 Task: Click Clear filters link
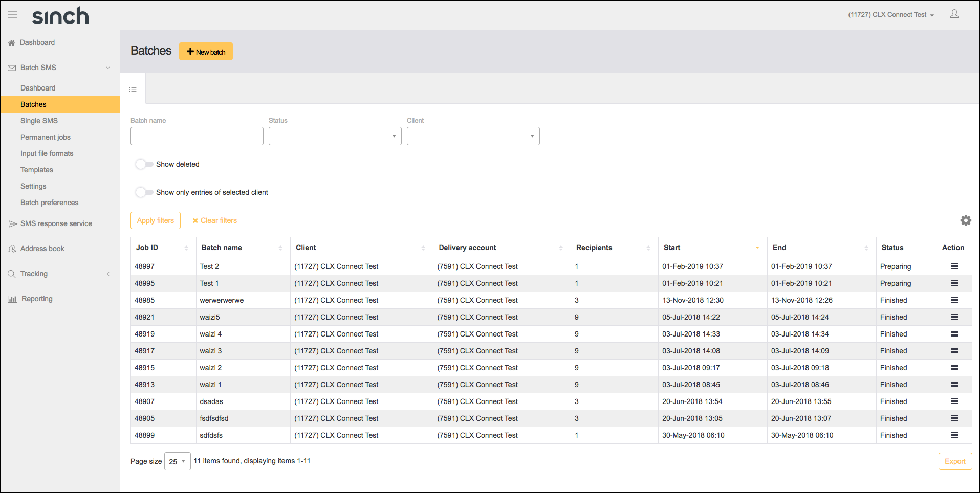point(214,220)
